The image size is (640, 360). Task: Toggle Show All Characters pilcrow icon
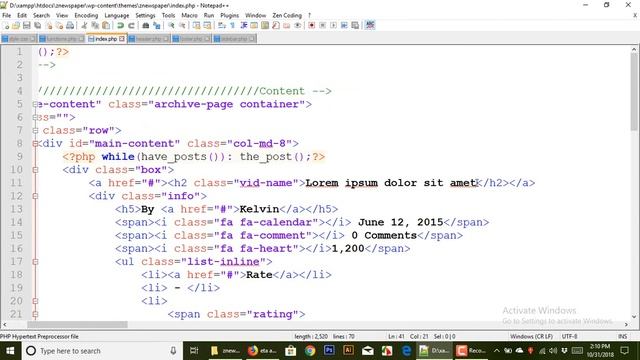pos(233,25)
